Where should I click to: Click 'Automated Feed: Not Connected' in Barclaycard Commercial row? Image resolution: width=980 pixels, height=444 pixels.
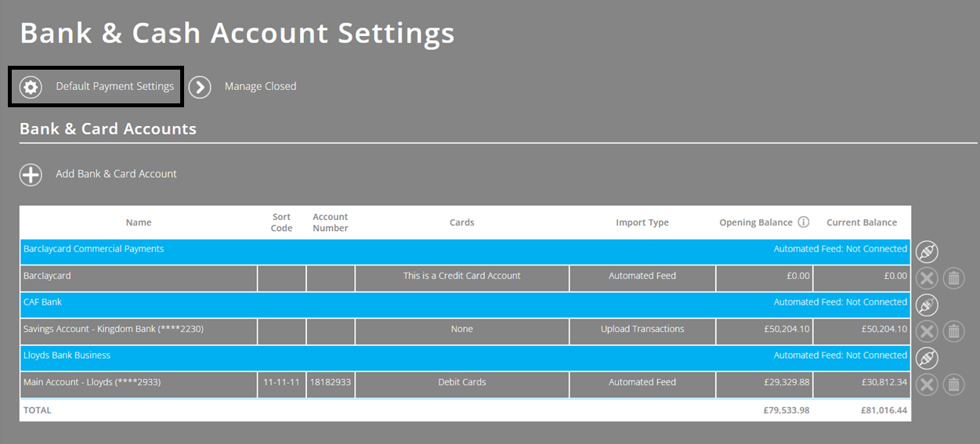click(841, 249)
